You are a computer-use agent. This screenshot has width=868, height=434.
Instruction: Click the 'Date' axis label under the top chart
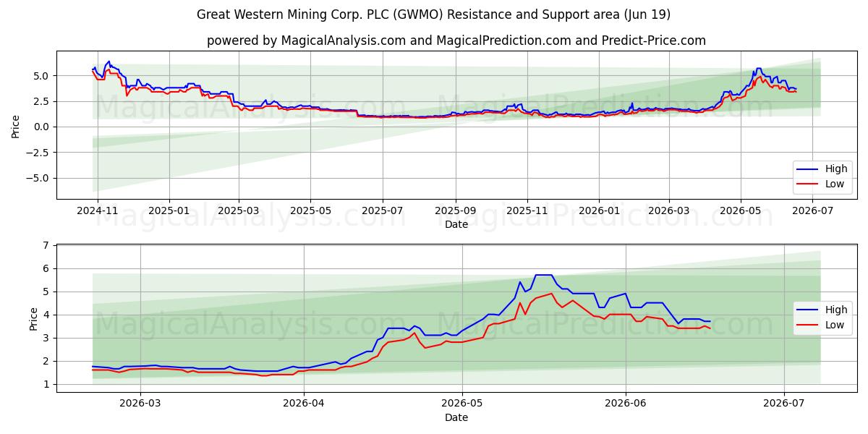[456, 224]
